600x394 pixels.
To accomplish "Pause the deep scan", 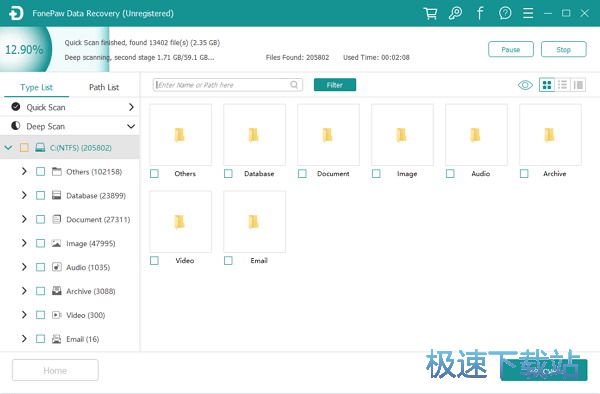I will click(511, 49).
